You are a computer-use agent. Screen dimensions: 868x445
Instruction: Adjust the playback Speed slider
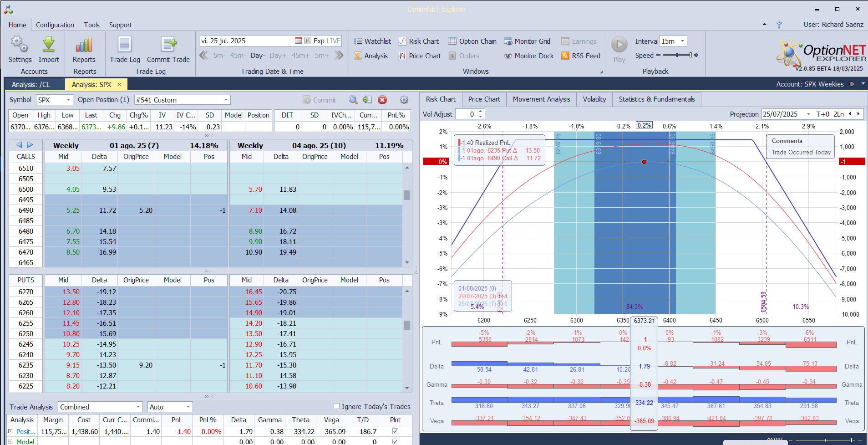[677, 55]
